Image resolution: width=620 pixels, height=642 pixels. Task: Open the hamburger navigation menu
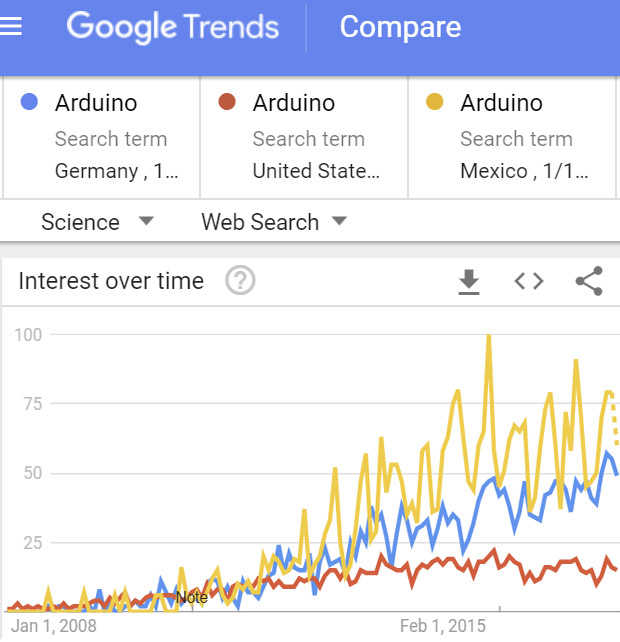tap(11, 27)
